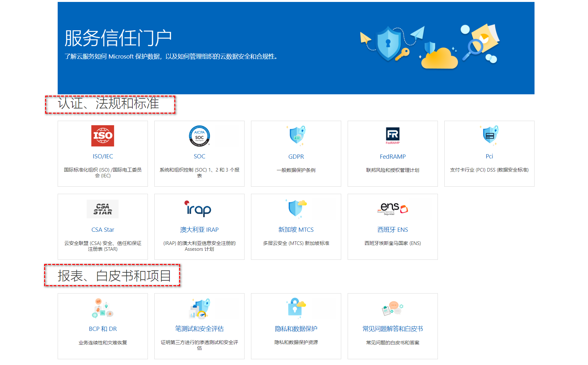The width and height of the screenshot is (588, 365).
Task: Click the 认证、法规和标准 section heading
Action: click(109, 104)
